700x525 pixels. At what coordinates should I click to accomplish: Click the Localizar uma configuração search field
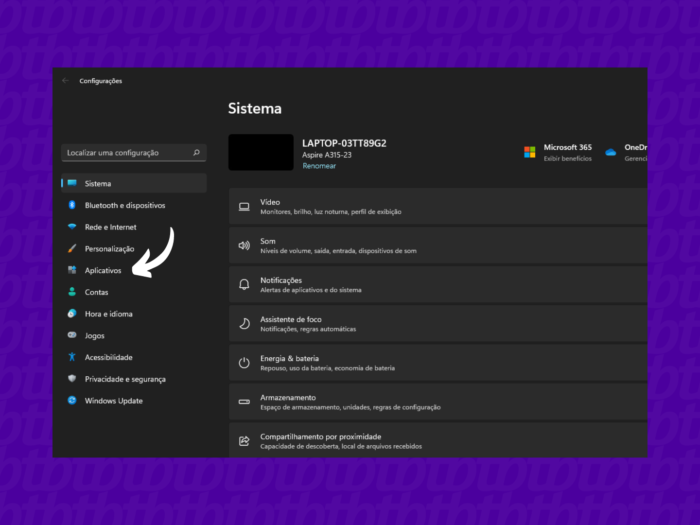[134, 153]
